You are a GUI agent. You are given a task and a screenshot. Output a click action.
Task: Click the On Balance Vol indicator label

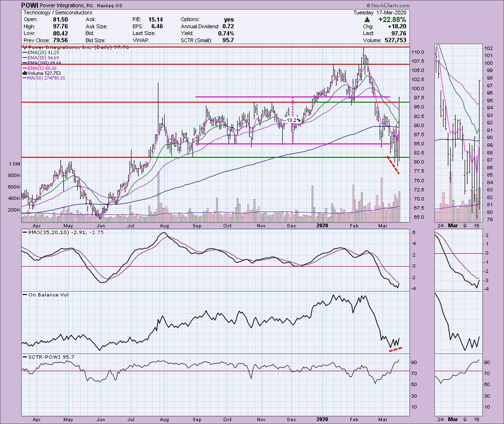pyautogui.click(x=48, y=295)
